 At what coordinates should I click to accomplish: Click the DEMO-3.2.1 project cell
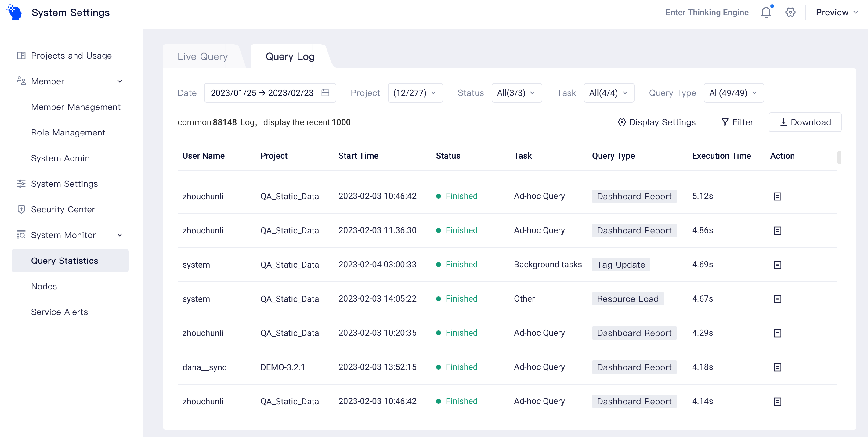[282, 367]
